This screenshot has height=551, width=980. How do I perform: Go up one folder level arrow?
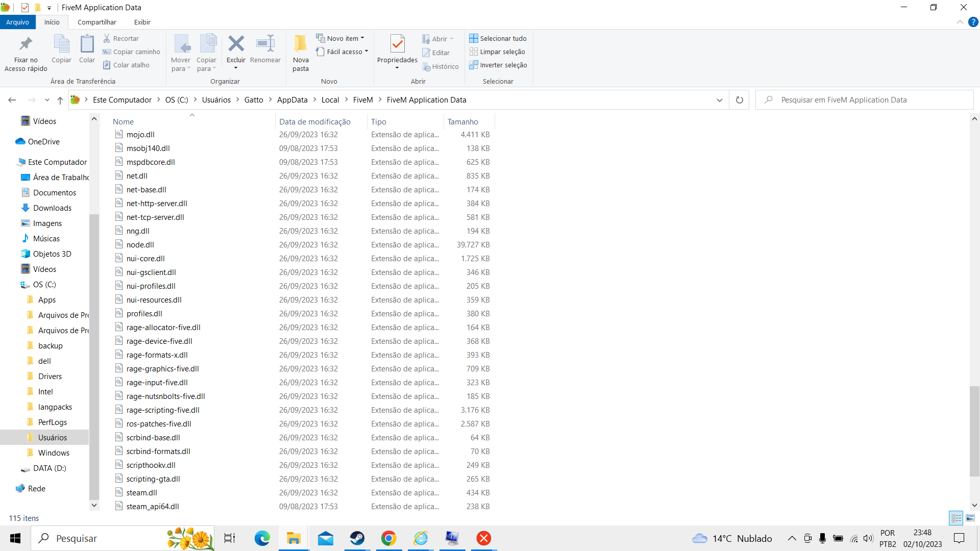[60, 100]
